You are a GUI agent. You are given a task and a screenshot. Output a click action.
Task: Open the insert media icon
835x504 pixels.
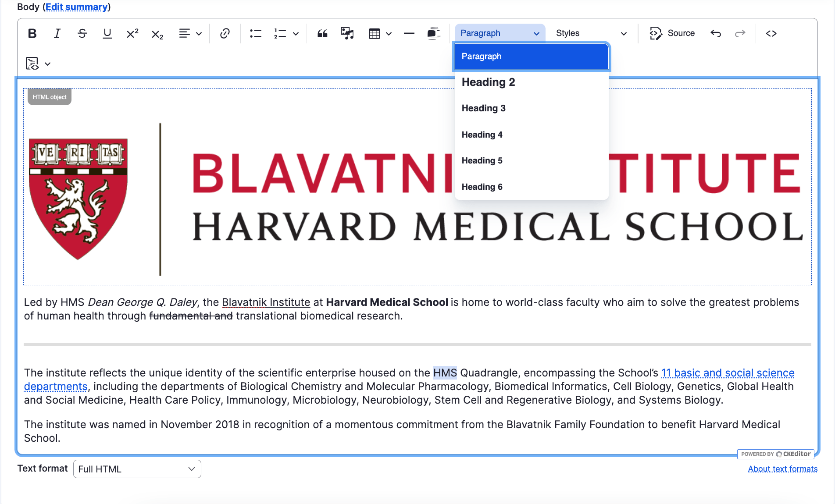(347, 33)
